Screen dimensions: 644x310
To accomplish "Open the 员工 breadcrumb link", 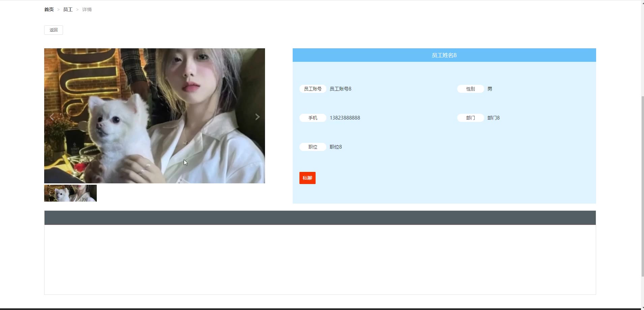I will [x=68, y=9].
